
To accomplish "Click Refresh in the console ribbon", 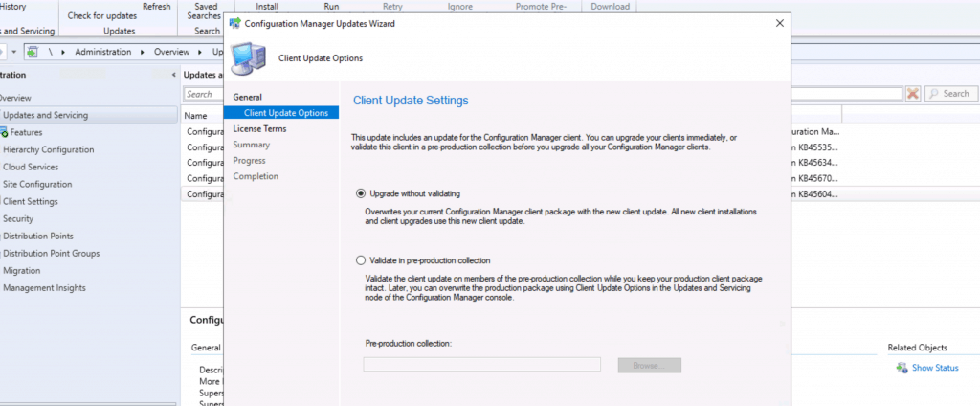I will click(156, 7).
